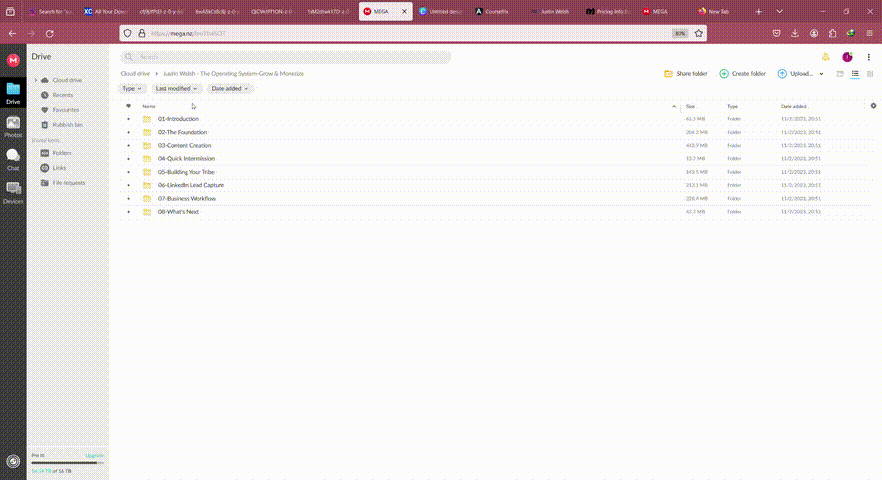Click the Create folder button
Screen dimensions: 882x480
[x=742, y=74]
